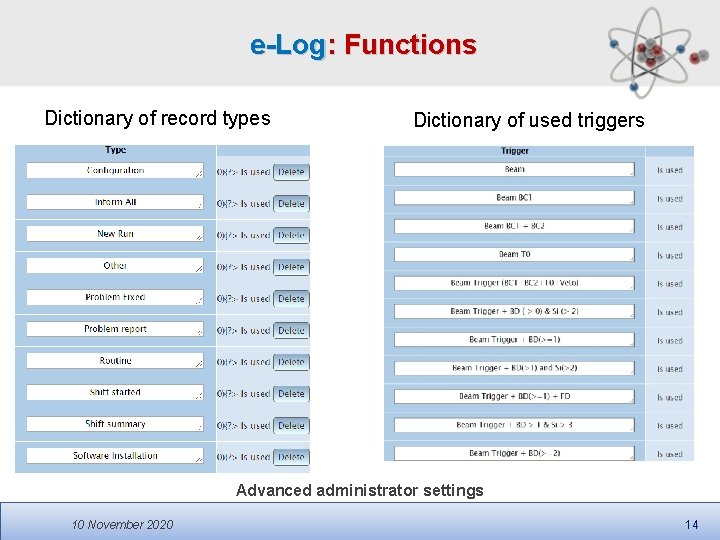The width and height of the screenshot is (720, 540).
Task: Edit the Beam trigger field
Action: (x=514, y=169)
